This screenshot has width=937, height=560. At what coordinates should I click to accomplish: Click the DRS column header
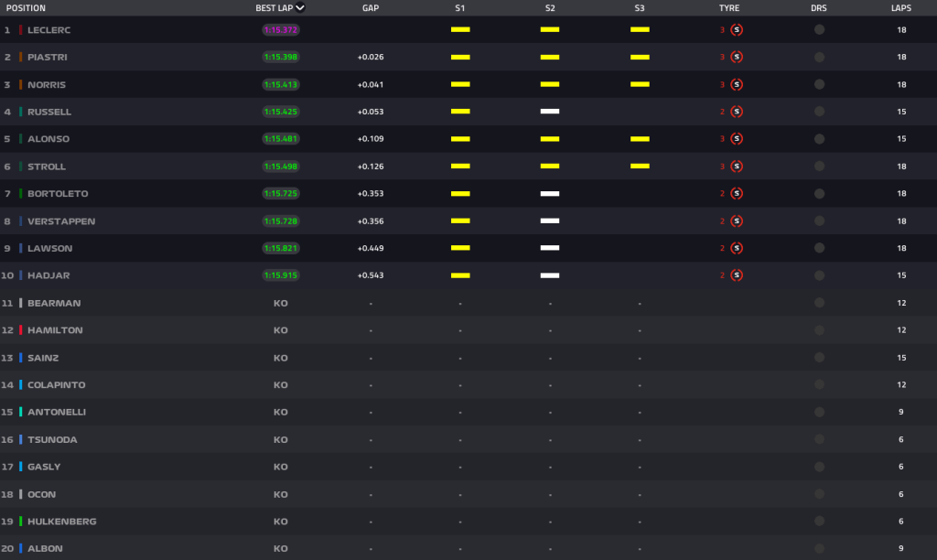819,7
